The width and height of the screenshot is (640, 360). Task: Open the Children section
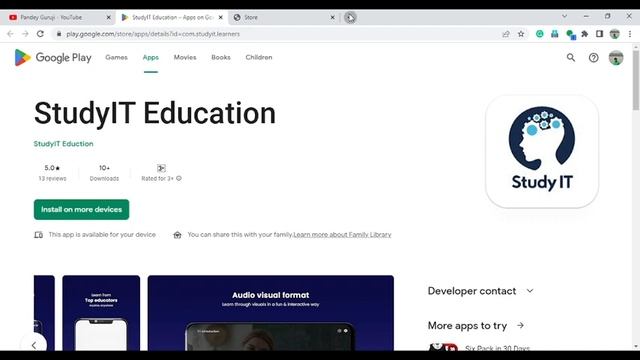[259, 58]
